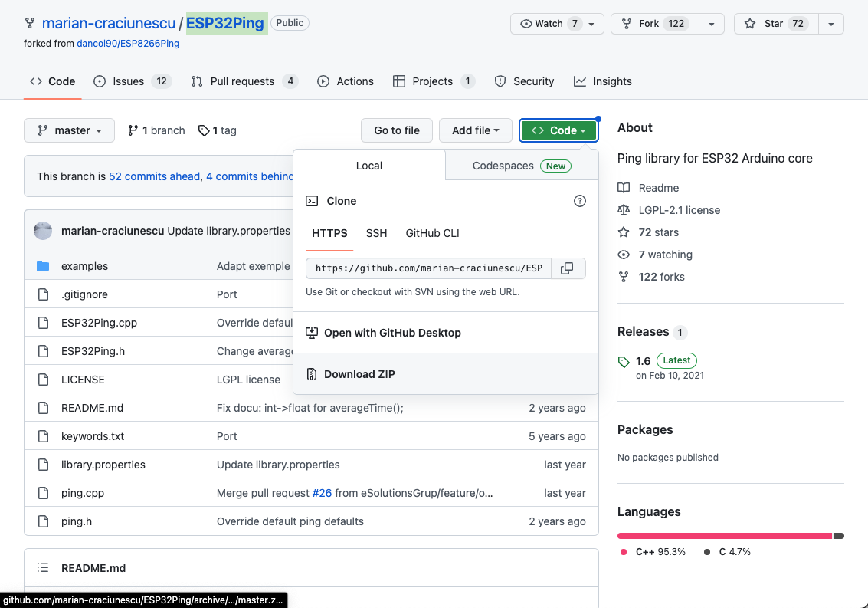The height and width of the screenshot is (608, 868).
Task: Open the Fork options dropdown arrow
Action: point(712,24)
